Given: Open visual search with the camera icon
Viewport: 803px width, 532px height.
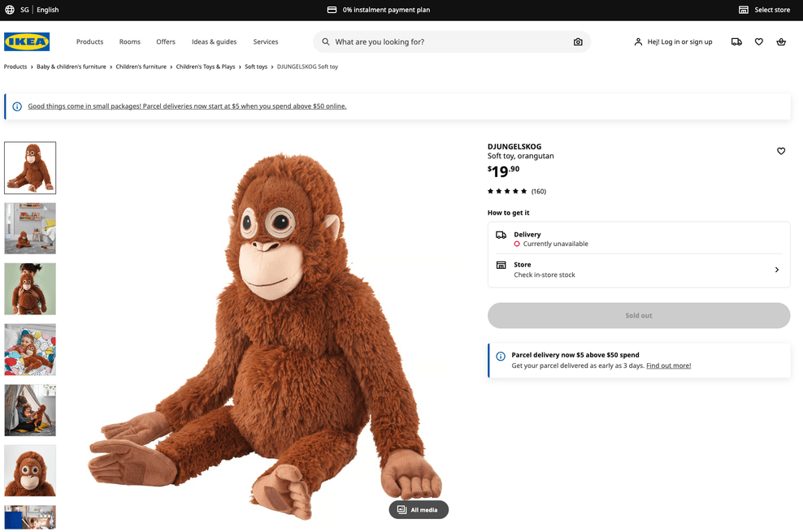Looking at the screenshot, I should point(578,41).
